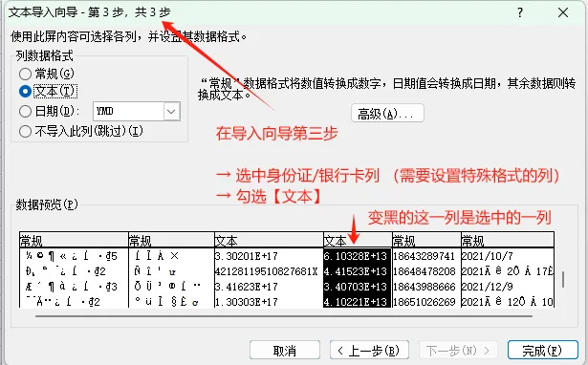Click the help question mark icon

pos(520,12)
